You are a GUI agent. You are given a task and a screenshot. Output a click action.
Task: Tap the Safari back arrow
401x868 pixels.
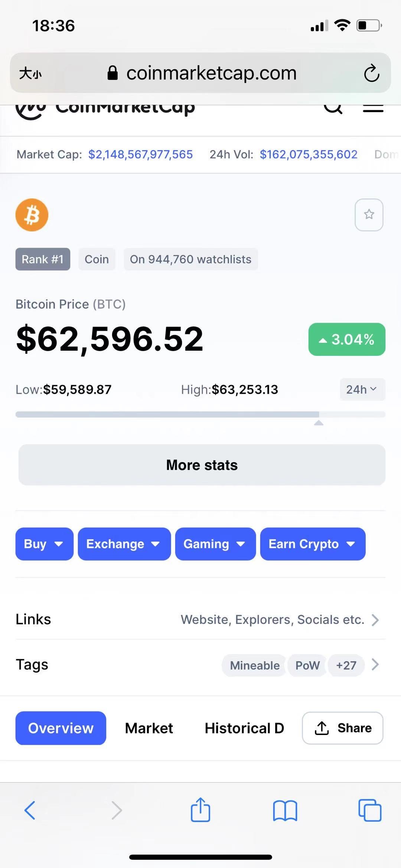(x=30, y=810)
